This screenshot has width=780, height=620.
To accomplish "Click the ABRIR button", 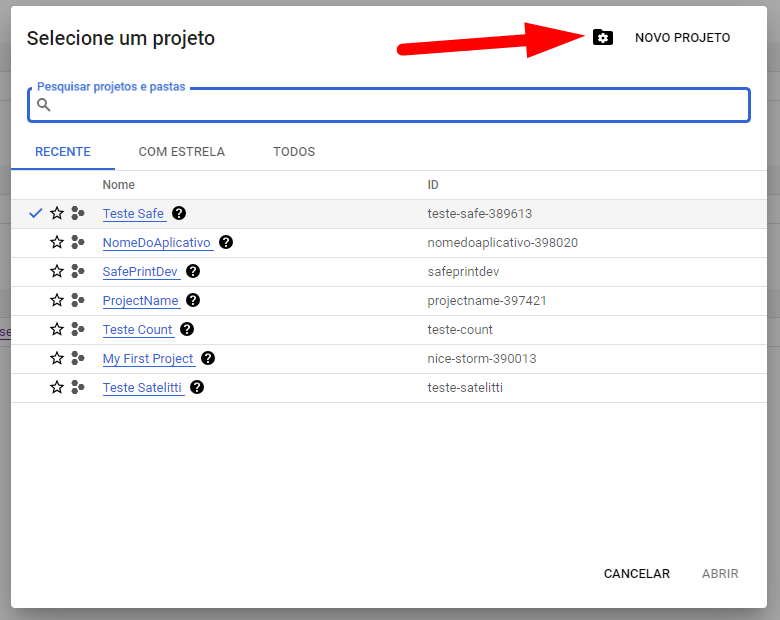I will pyautogui.click(x=720, y=574).
